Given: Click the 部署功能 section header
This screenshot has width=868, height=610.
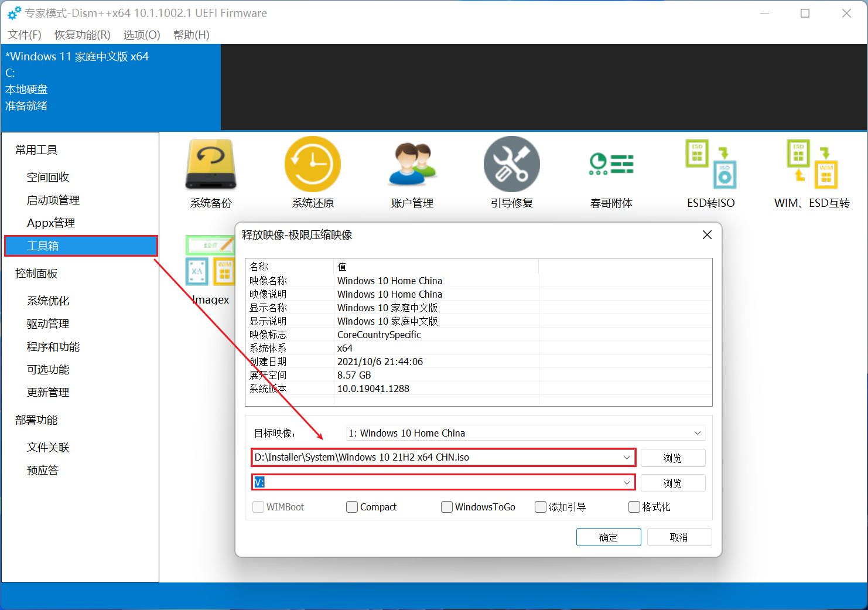Looking at the screenshot, I should 36,420.
